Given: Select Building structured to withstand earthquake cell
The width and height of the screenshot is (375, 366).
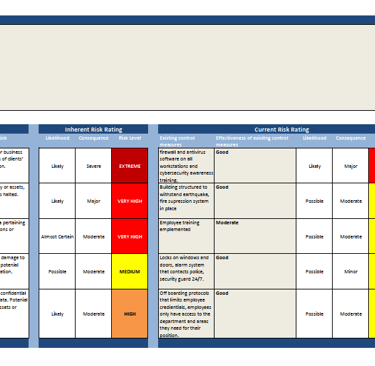Looking at the screenshot, I should pos(186,201).
